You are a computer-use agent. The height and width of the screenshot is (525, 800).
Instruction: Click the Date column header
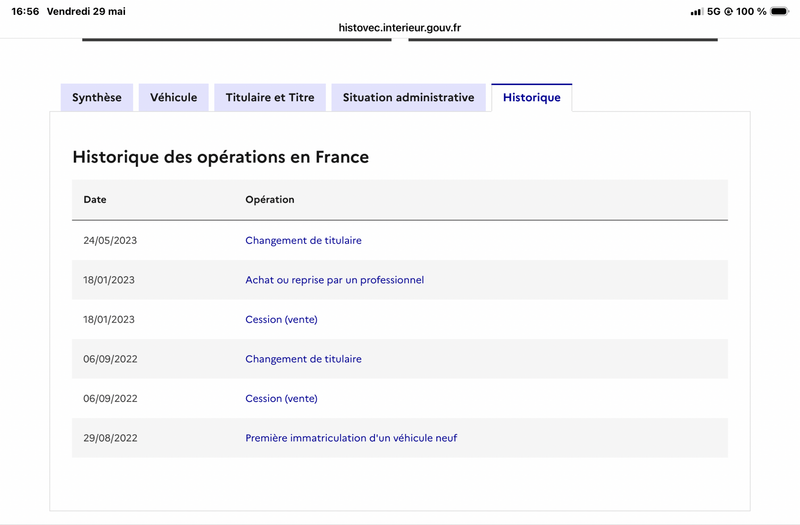click(x=95, y=199)
